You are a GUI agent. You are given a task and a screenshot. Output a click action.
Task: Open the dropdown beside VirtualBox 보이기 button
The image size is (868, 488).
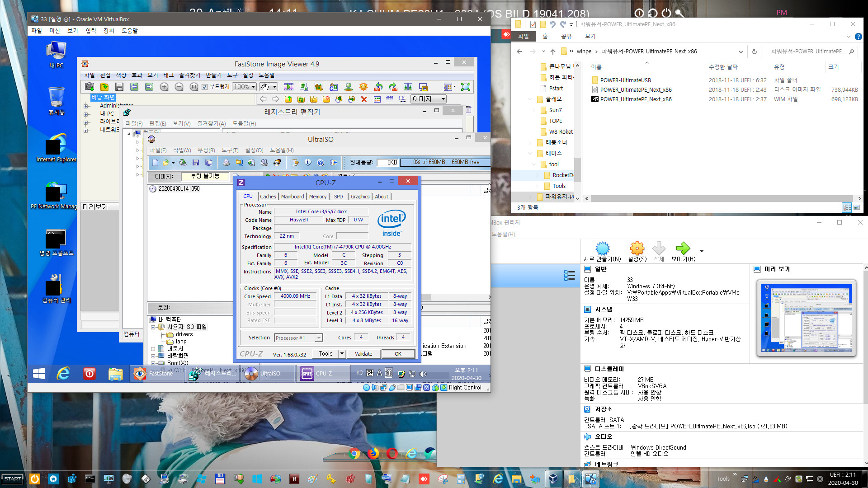(702, 251)
